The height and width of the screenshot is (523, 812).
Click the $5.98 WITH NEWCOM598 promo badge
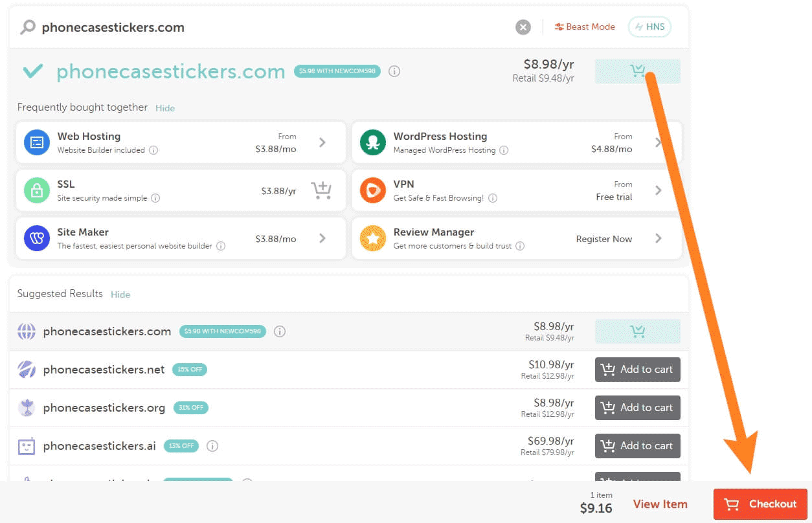[x=337, y=71]
